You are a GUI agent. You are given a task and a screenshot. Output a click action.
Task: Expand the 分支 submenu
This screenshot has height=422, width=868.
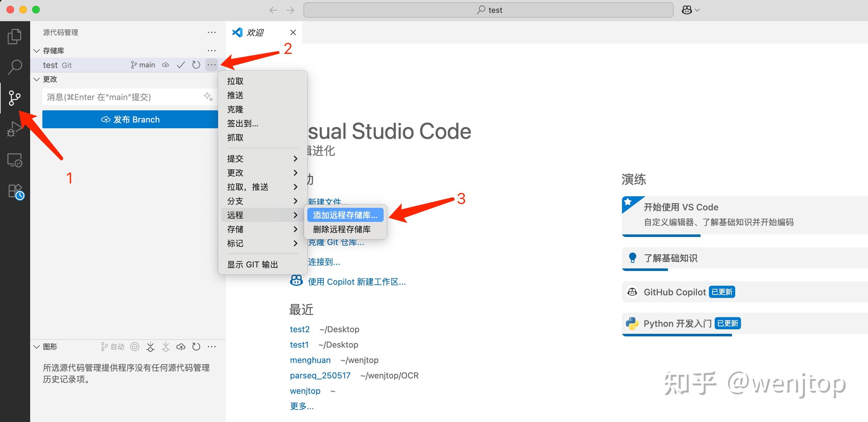[235, 201]
